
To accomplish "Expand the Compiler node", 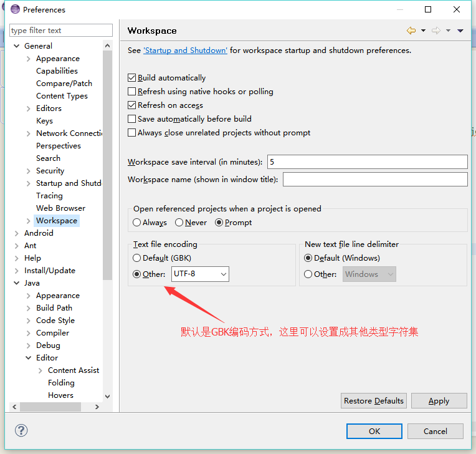I will 29,333.
